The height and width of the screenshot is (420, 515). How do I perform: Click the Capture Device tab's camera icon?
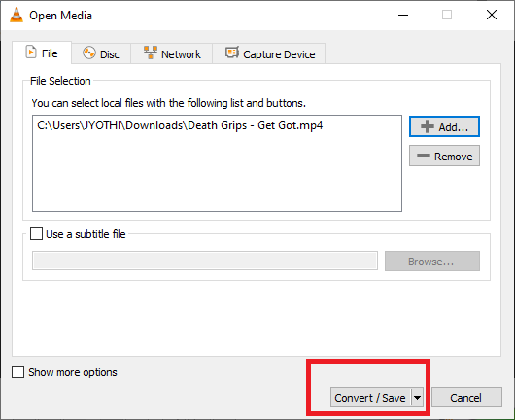click(x=232, y=52)
